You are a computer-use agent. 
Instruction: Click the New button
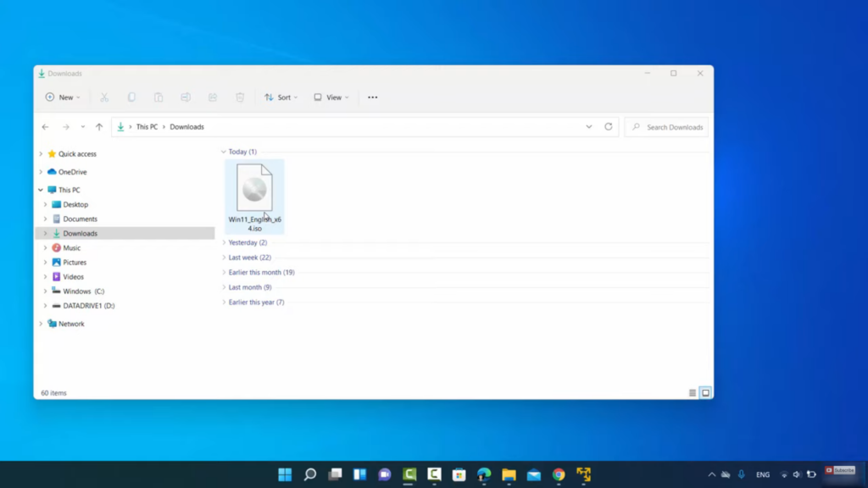(x=63, y=97)
